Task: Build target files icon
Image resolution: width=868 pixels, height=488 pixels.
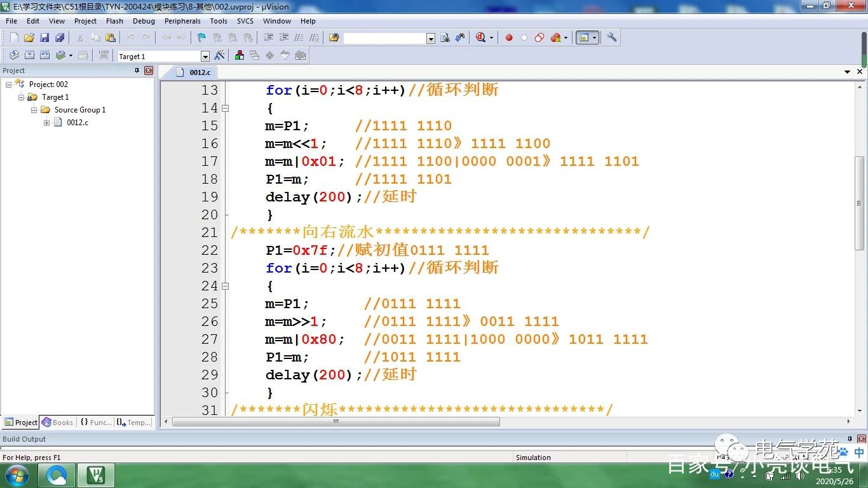Action: [x=29, y=55]
